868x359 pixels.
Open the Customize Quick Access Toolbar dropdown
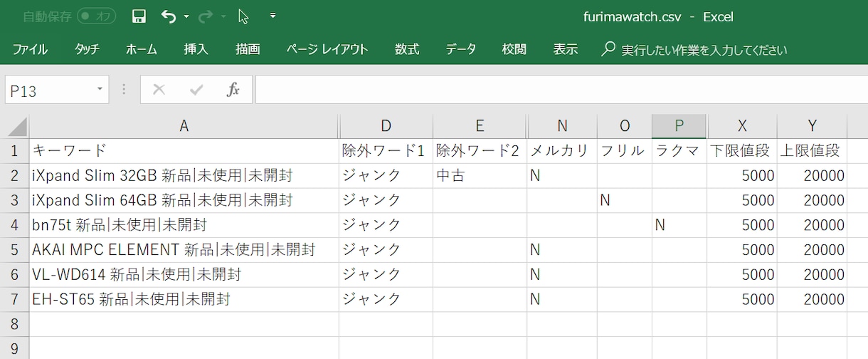(x=273, y=16)
